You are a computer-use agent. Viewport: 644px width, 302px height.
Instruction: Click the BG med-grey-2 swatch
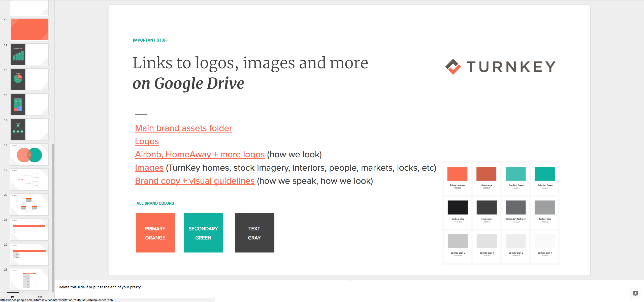pos(457,241)
